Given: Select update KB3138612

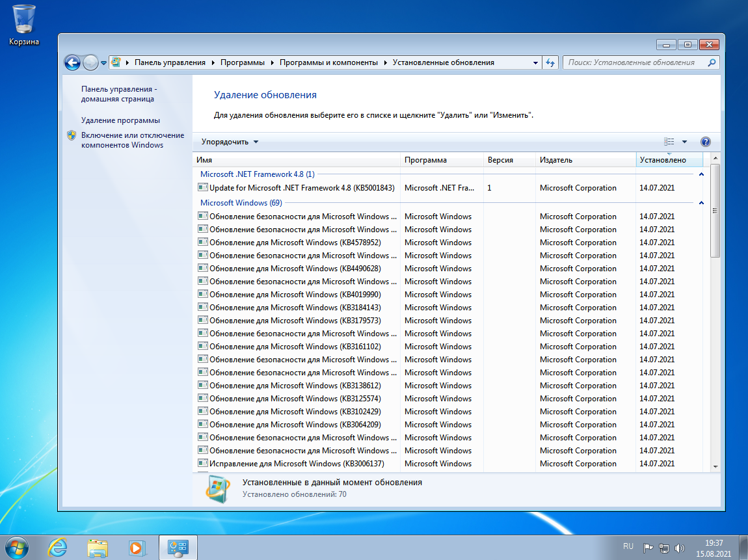Looking at the screenshot, I should point(447,386).
